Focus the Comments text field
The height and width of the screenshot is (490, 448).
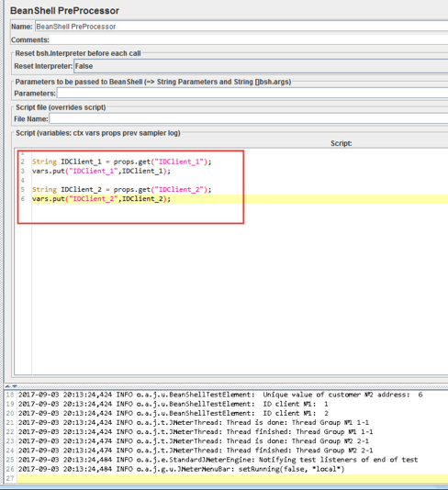coord(250,40)
